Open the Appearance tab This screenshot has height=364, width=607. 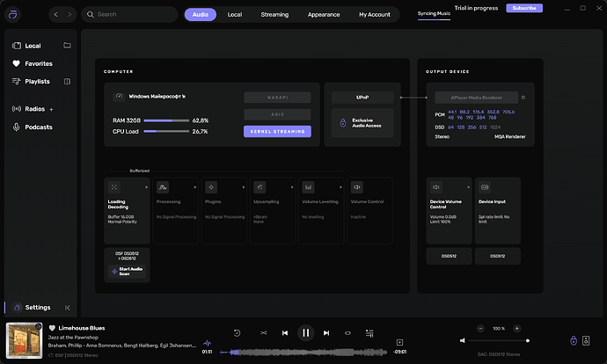324,15
